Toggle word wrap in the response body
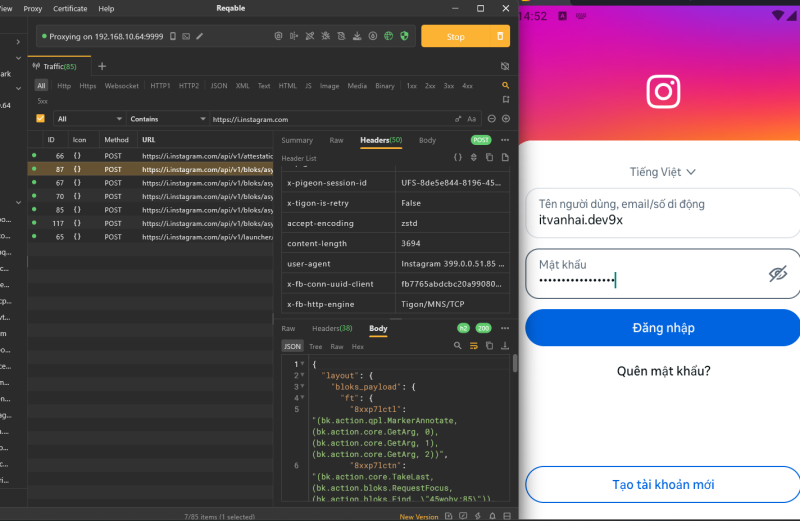The width and height of the screenshot is (800, 521). click(x=473, y=346)
